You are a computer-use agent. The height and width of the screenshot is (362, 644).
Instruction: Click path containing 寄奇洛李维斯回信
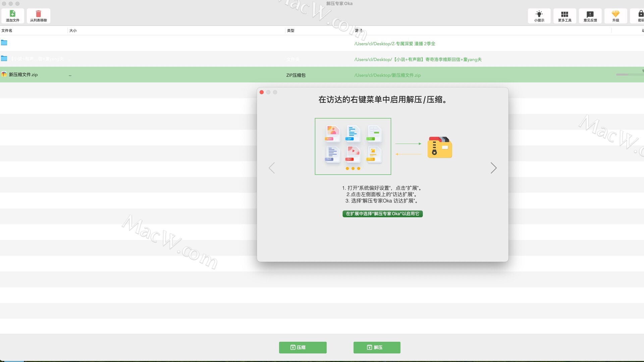[418, 59]
